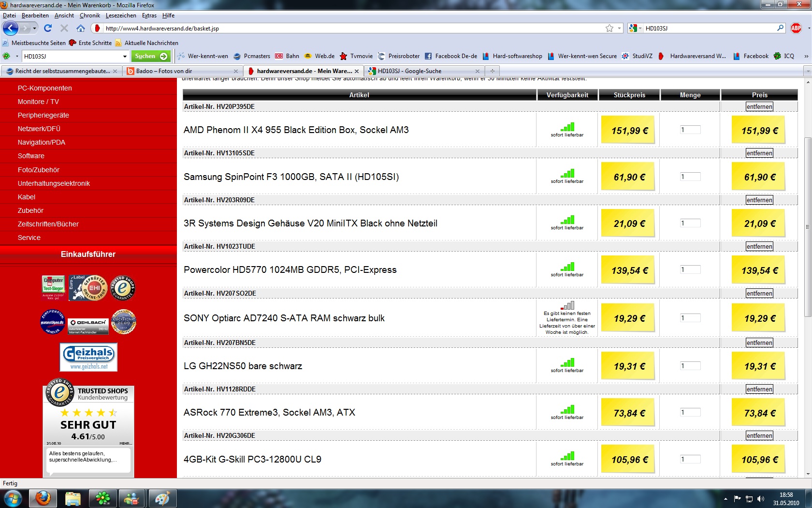Edit quantity field for LG GH22NS50
This screenshot has width=812, height=508.
(690, 366)
